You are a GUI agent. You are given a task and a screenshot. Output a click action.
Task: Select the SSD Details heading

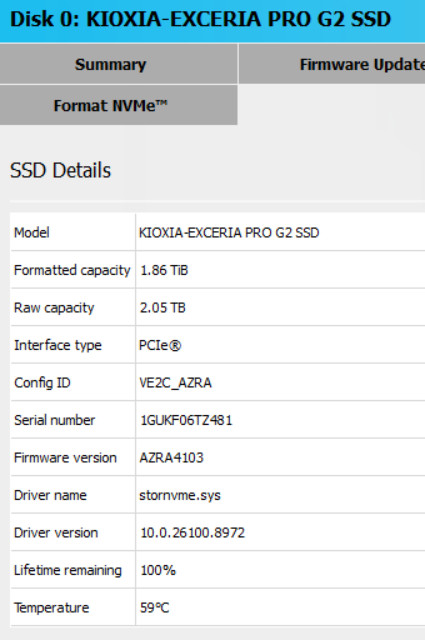(60, 170)
